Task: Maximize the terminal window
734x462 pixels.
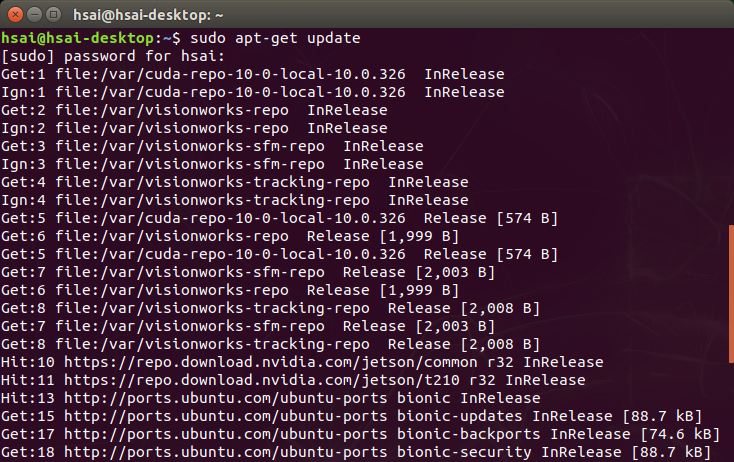Action: click(x=54, y=15)
